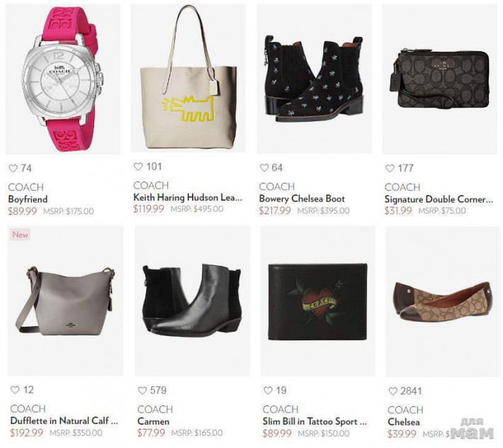Click the Chelsea flats title link
Image resolution: width=503 pixels, height=448 pixels.
tap(404, 422)
